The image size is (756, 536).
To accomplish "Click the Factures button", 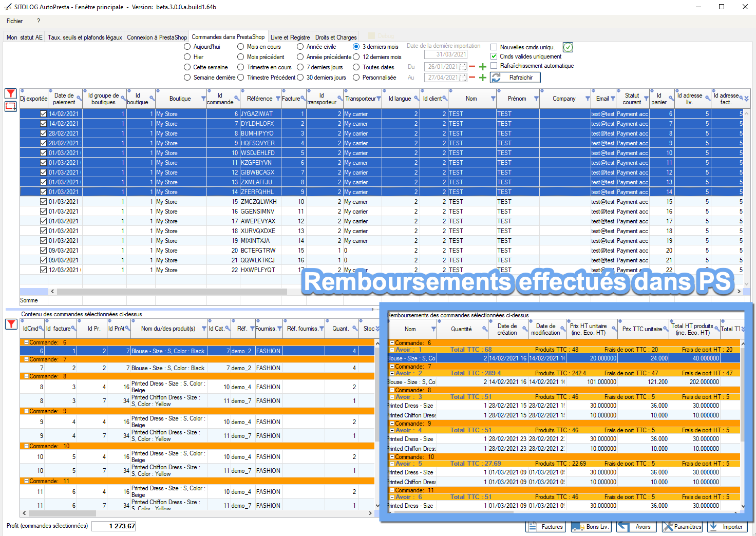I will (545, 527).
